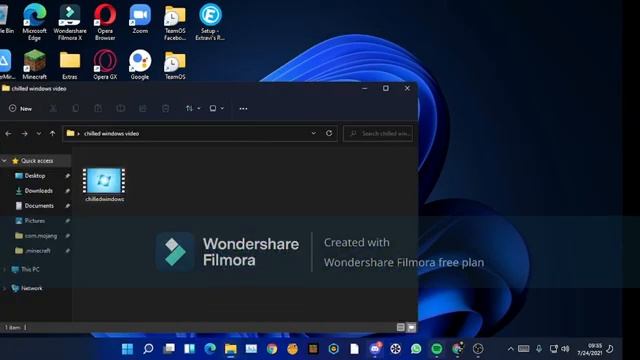Open Documents in Quick access
This screenshot has width=640, height=360.
pos(39,206)
